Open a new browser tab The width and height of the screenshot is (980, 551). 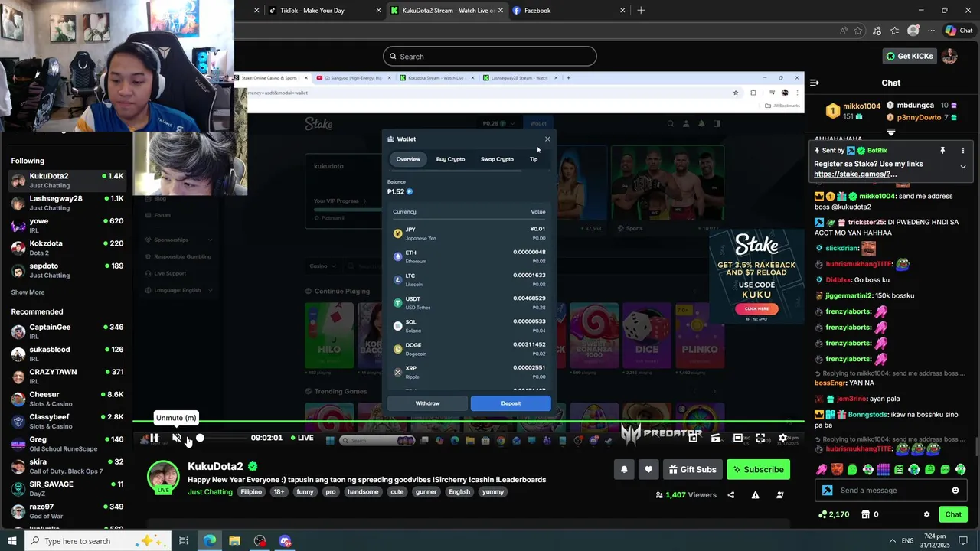[x=641, y=11]
